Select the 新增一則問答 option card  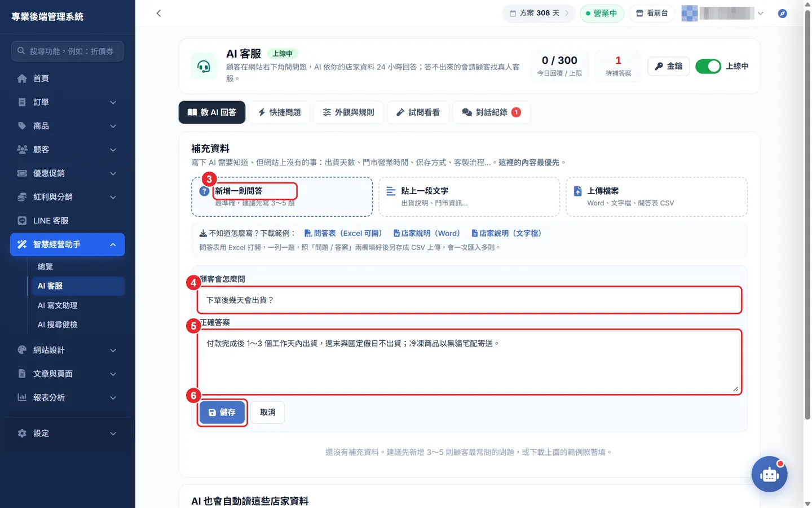click(282, 197)
